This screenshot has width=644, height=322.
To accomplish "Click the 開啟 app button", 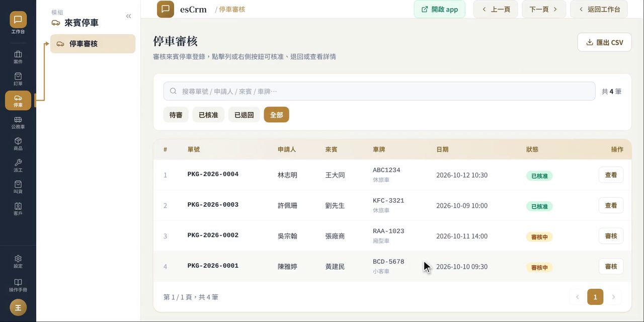I will click(x=440, y=9).
